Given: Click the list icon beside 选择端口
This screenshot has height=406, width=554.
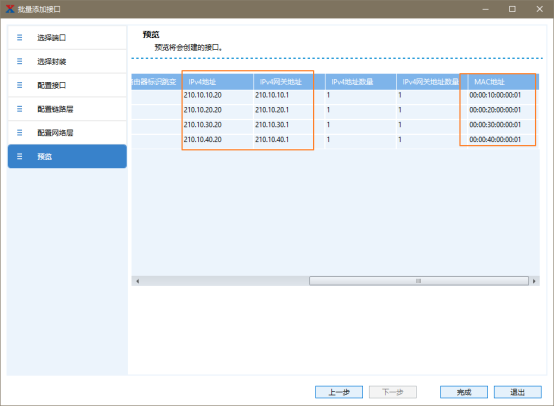Looking at the screenshot, I should pyautogui.click(x=19, y=37).
